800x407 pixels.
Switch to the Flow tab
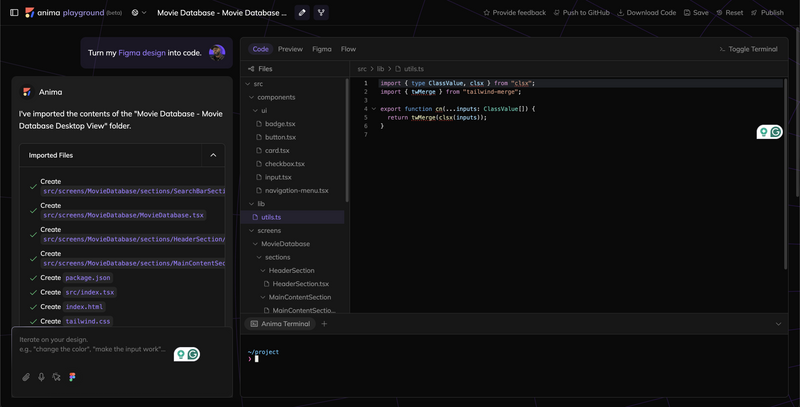348,49
